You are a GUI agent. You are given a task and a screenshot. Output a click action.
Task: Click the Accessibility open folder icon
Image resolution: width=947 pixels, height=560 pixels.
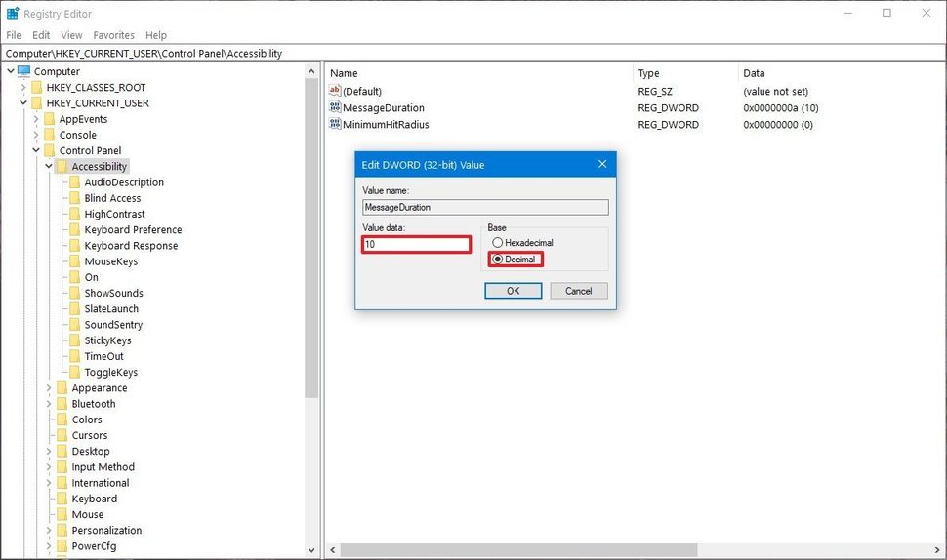pos(62,167)
